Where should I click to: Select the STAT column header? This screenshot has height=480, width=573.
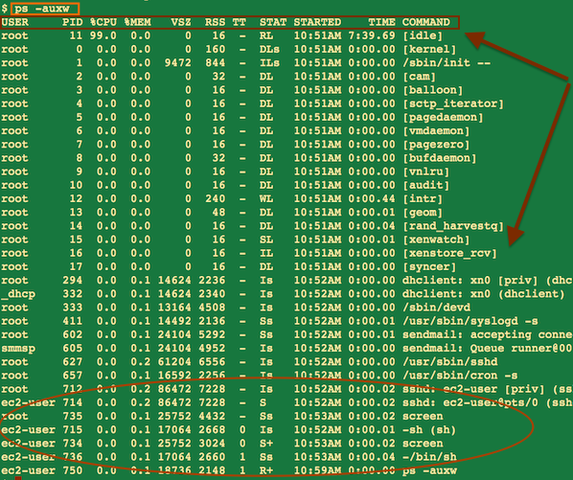(273, 22)
